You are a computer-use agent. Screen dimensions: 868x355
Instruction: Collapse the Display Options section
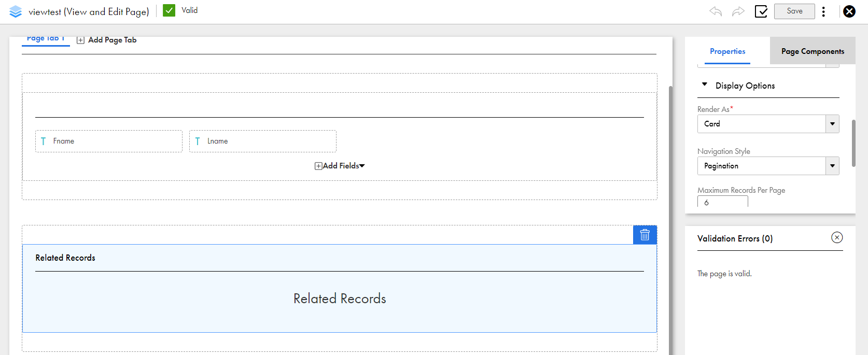[705, 84]
